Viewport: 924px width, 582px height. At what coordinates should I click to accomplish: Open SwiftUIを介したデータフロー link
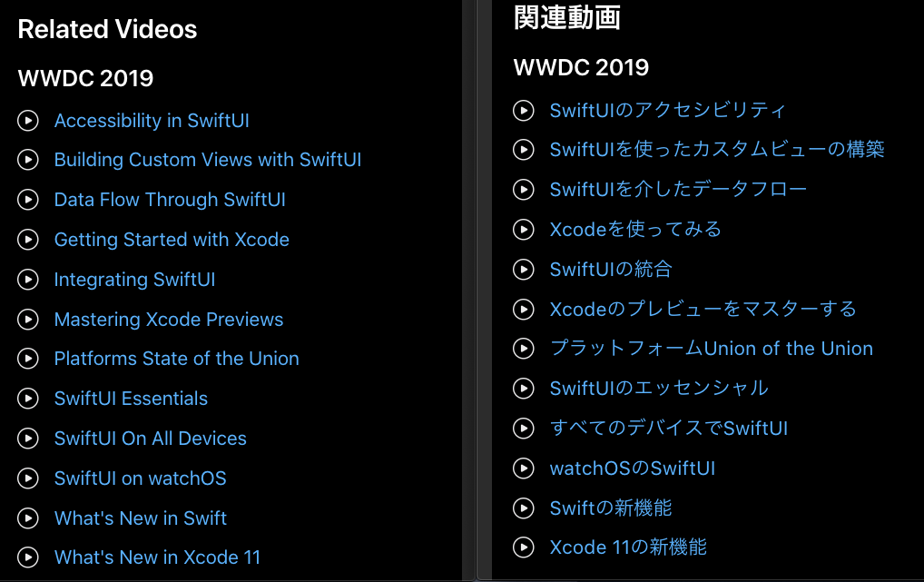pyautogui.click(x=678, y=189)
